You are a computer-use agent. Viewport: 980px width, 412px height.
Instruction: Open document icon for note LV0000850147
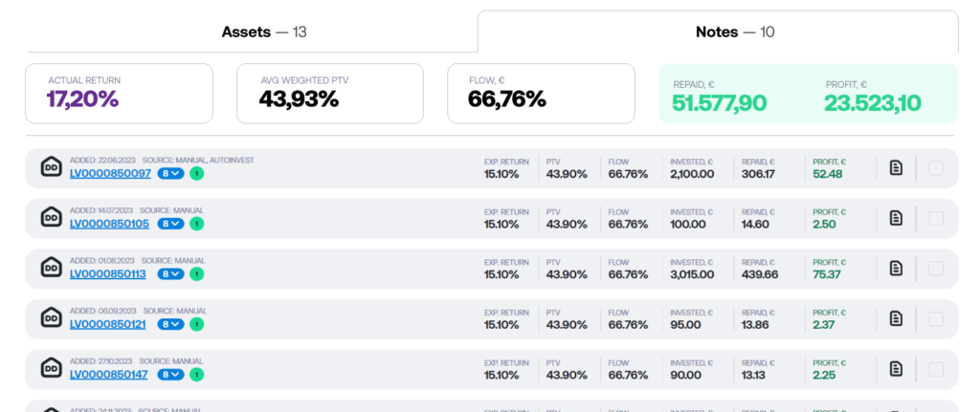click(x=896, y=368)
